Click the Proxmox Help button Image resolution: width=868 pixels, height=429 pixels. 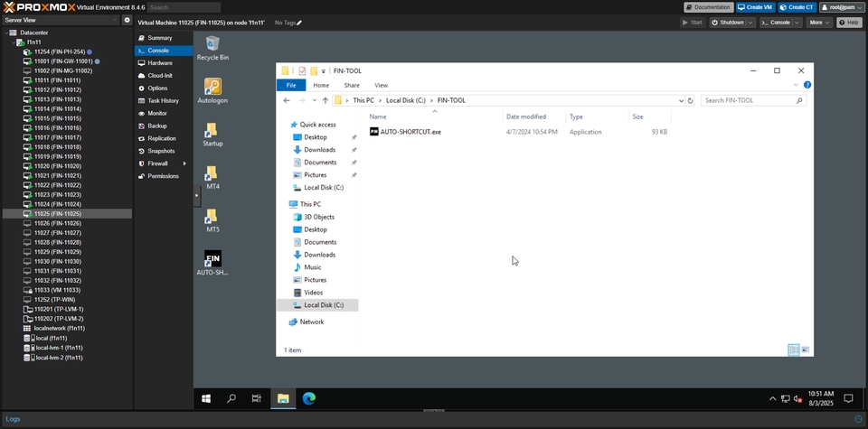pos(848,23)
